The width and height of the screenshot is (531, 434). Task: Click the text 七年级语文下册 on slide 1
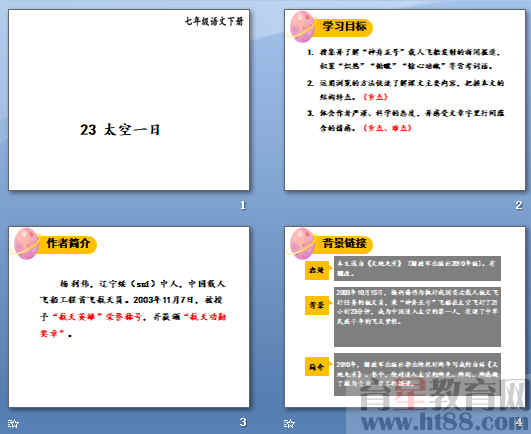tap(214, 22)
